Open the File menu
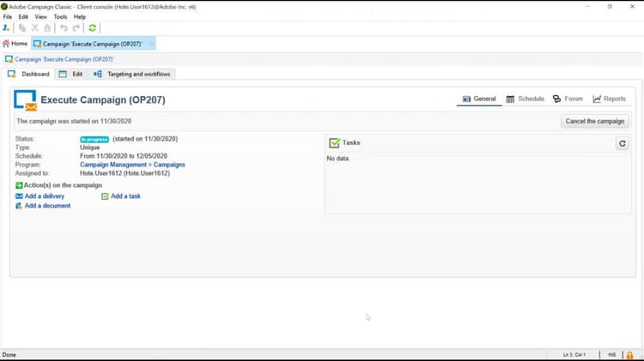This screenshot has height=361, width=644. point(8,17)
